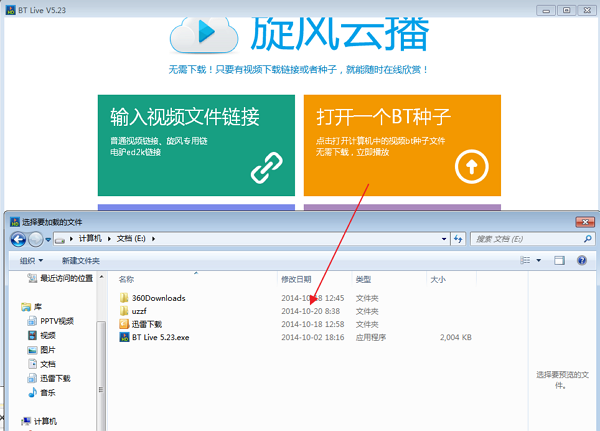
Task: Select 迅雷下载 library in sidebar
Action: pyautogui.click(x=55, y=379)
